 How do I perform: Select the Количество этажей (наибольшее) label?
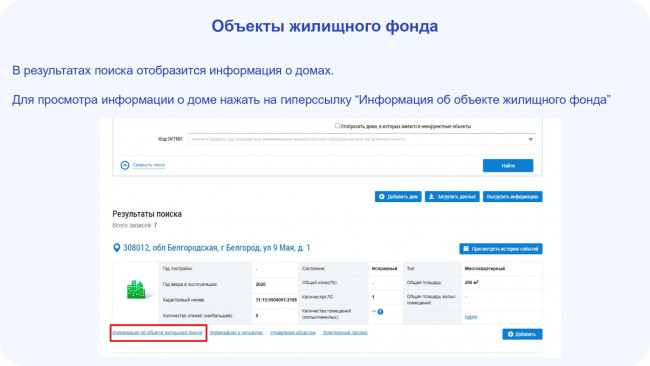pos(198,315)
